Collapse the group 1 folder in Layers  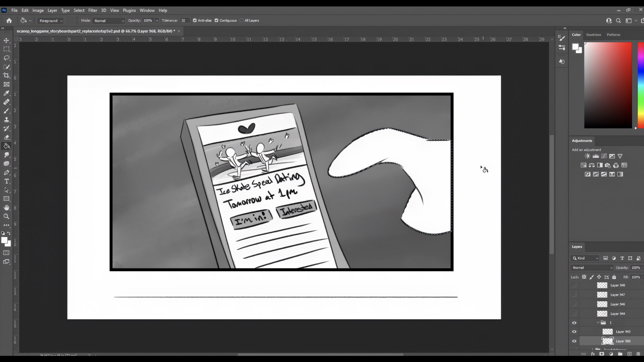(598, 322)
